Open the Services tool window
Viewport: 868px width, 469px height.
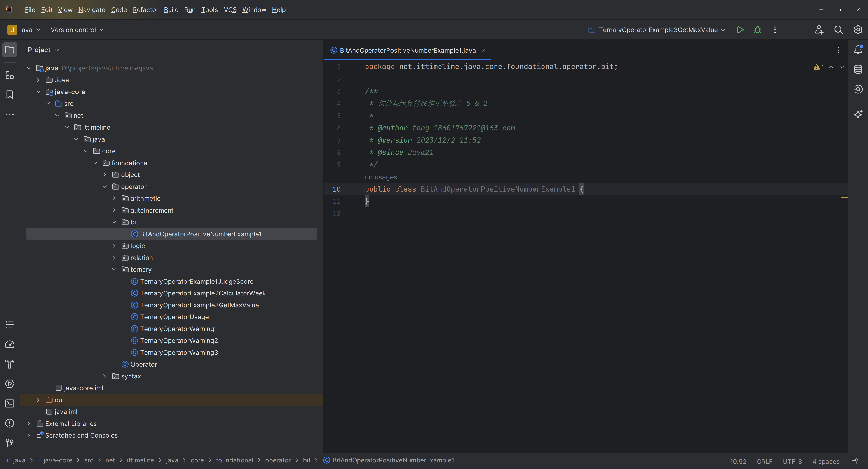click(x=10, y=384)
